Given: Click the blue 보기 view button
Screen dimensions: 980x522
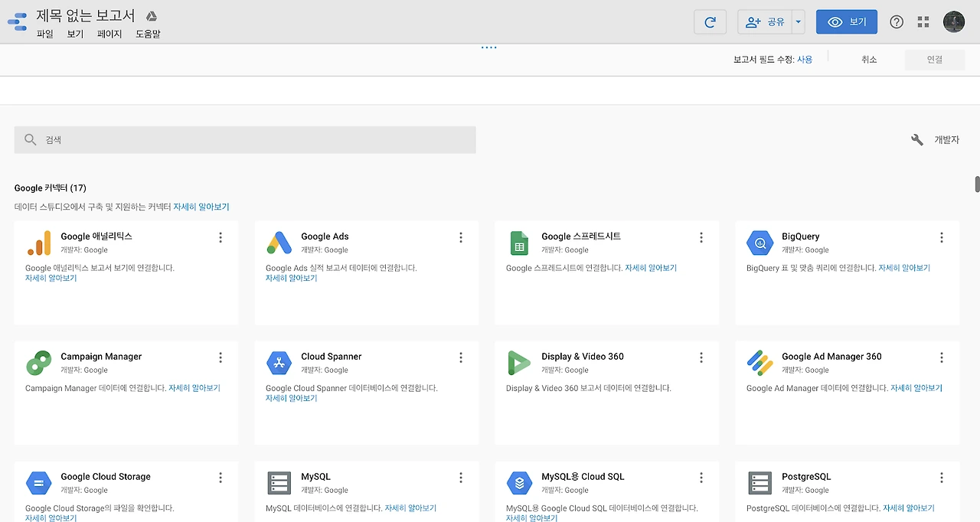Looking at the screenshot, I should 847,22.
